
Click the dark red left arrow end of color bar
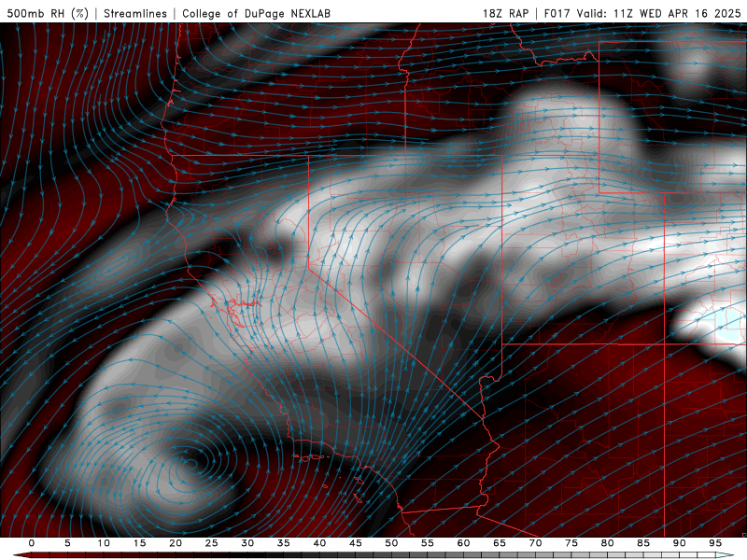point(21,555)
